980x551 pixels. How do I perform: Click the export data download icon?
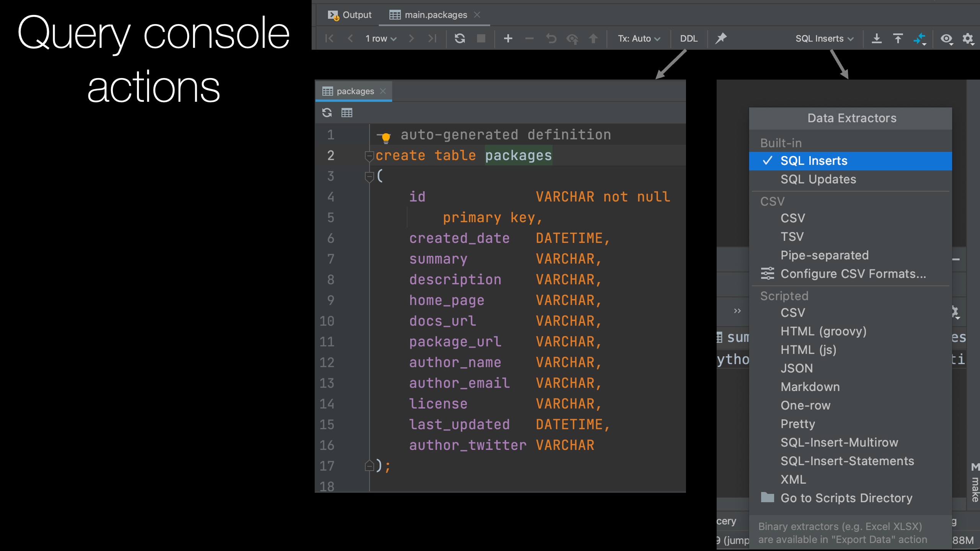tap(876, 38)
